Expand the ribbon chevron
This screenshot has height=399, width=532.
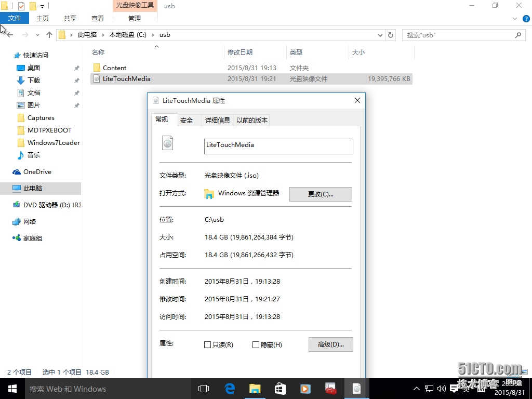(x=515, y=19)
